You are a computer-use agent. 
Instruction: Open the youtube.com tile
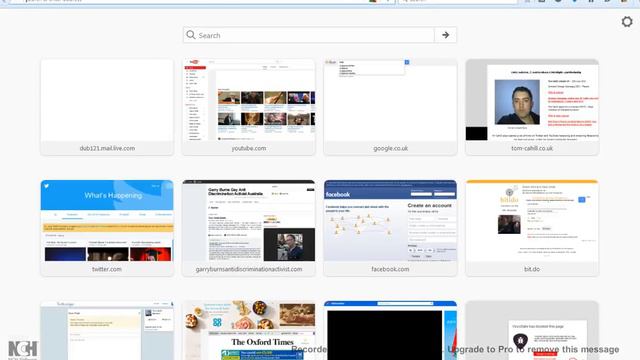click(249, 107)
